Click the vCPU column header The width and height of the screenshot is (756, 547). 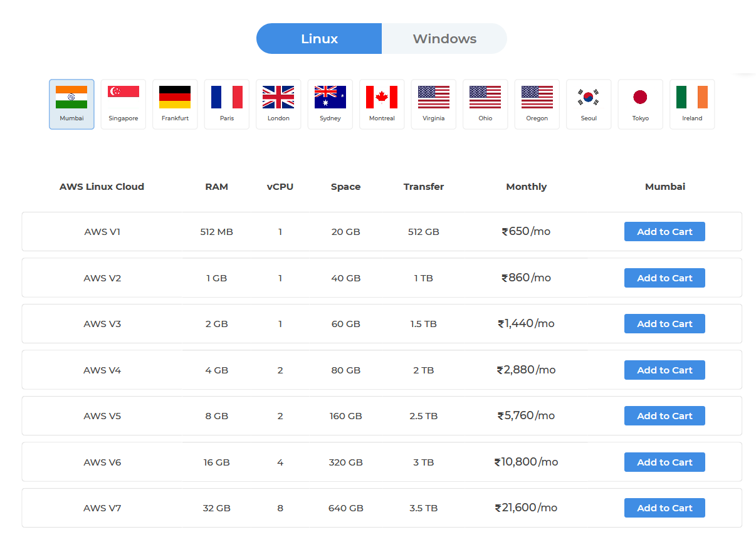280,187
